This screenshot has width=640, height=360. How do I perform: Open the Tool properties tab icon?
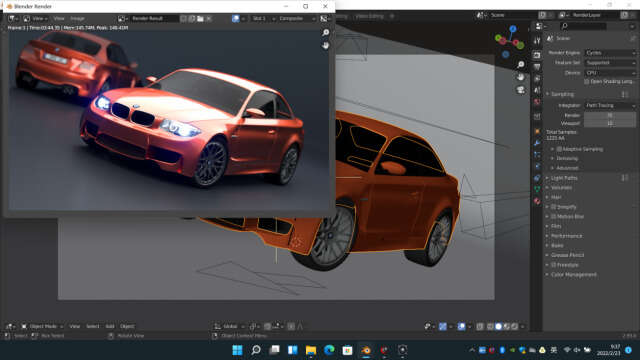click(537, 41)
